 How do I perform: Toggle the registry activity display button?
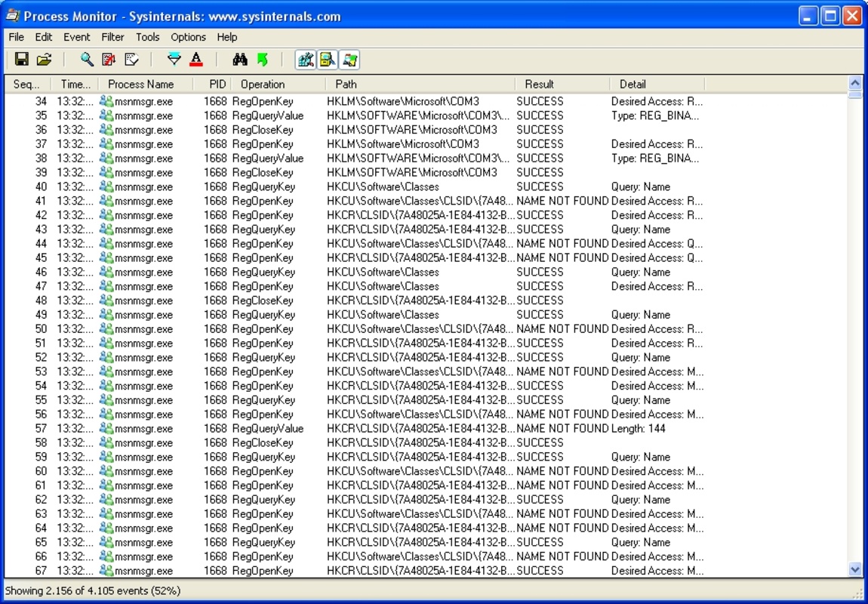(306, 60)
